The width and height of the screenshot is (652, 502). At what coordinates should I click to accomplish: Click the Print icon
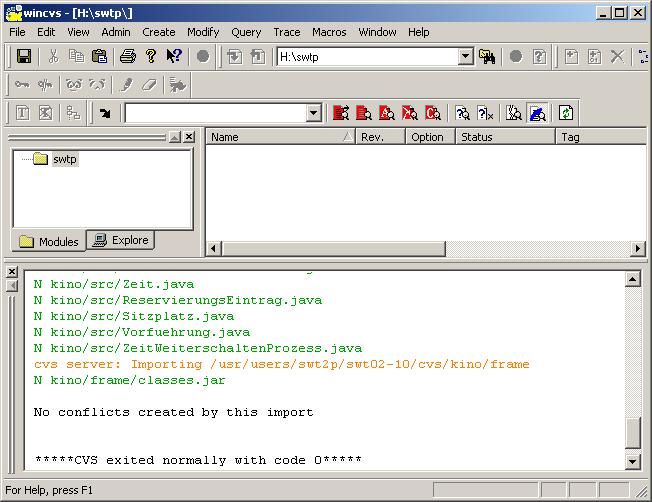[x=128, y=56]
